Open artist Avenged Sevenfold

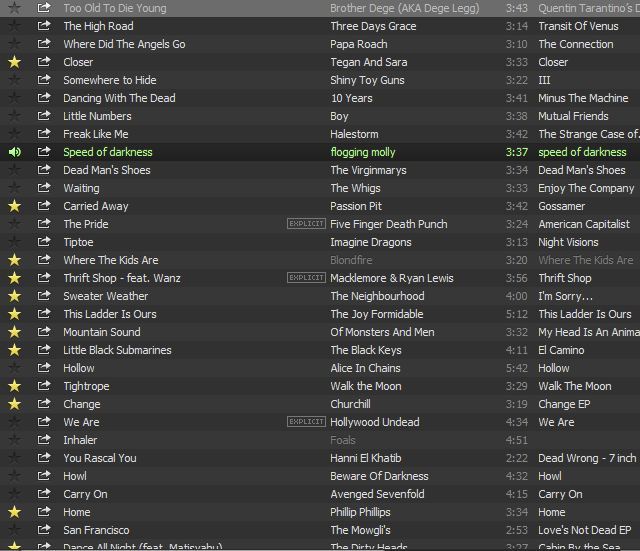(377, 494)
